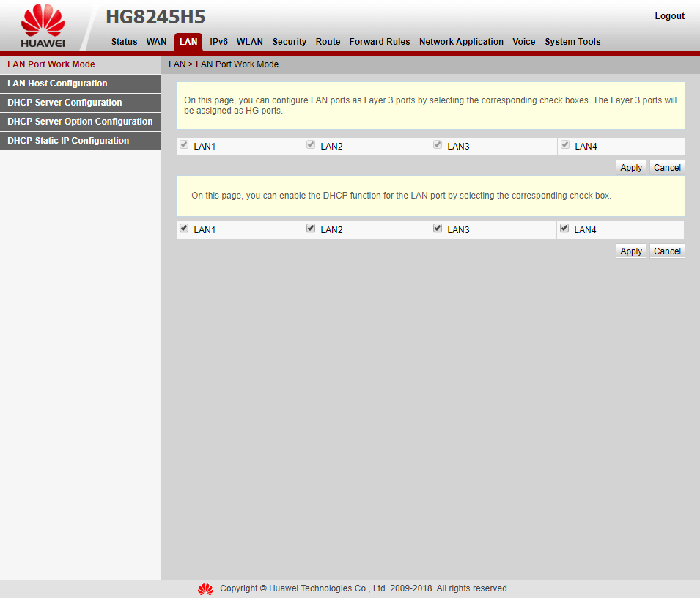
Task: Apply the Layer 3 port settings
Action: 630,167
